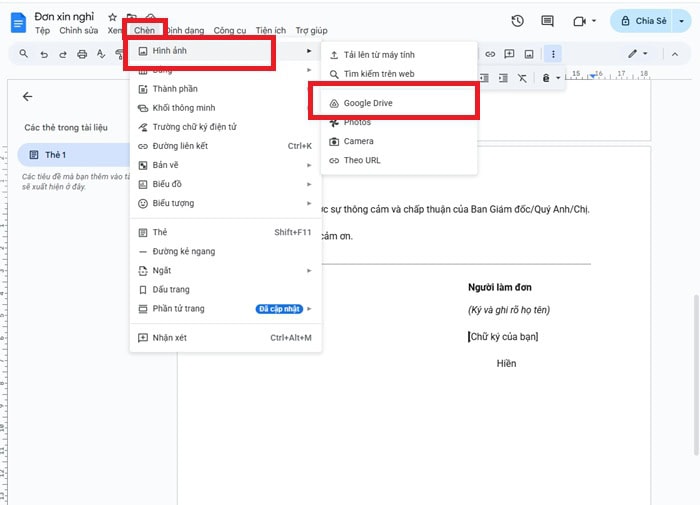Expand the Ngắt submenu
The height and width of the screenshot is (505, 700).
[x=225, y=270]
